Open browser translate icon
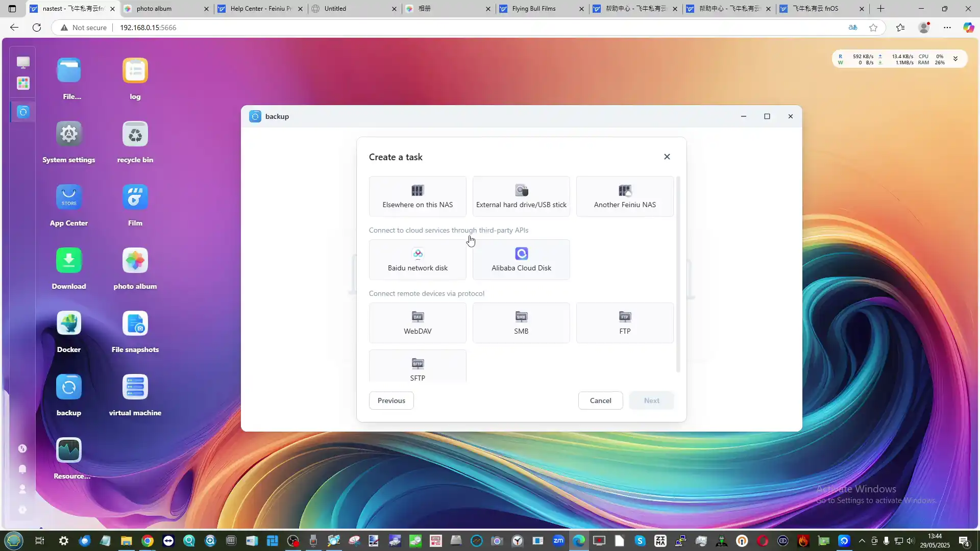 (853, 28)
